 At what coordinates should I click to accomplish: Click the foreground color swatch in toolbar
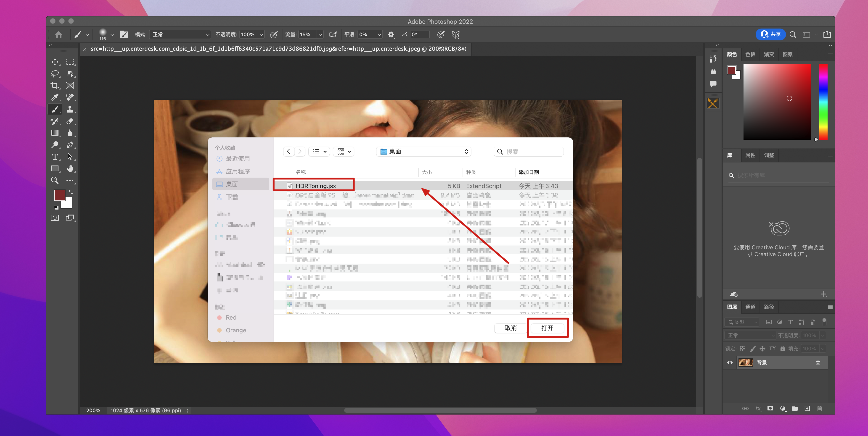59,195
